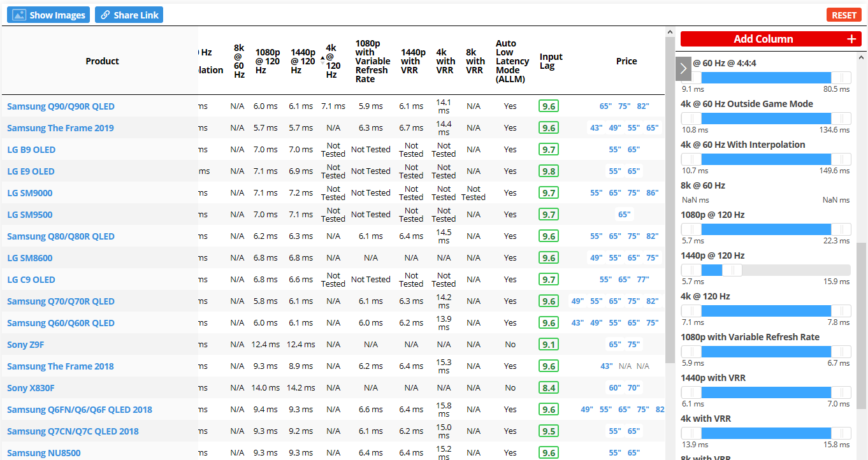
Task: Open the LG C9 OLED link
Action: [x=31, y=280]
